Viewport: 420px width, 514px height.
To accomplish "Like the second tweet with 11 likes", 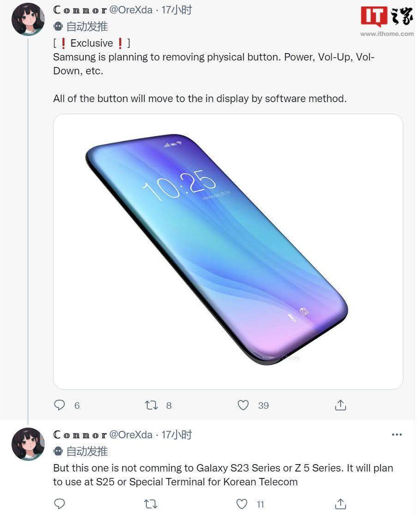I will [242, 504].
